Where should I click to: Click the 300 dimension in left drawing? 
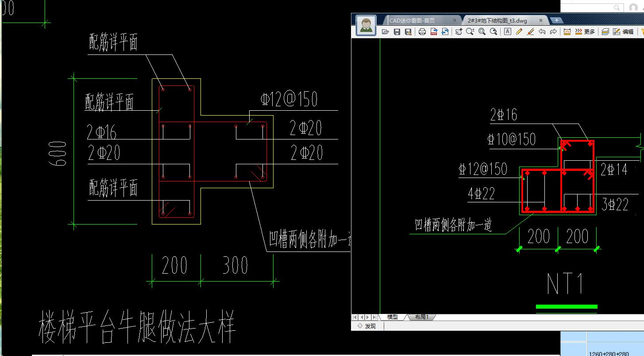click(x=235, y=266)
